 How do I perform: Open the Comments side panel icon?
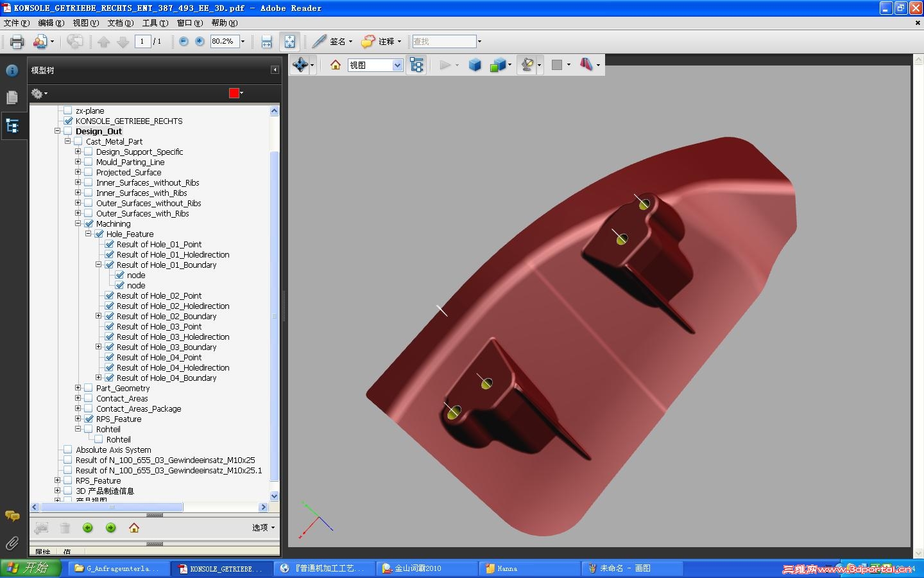[x=12, y=516]
